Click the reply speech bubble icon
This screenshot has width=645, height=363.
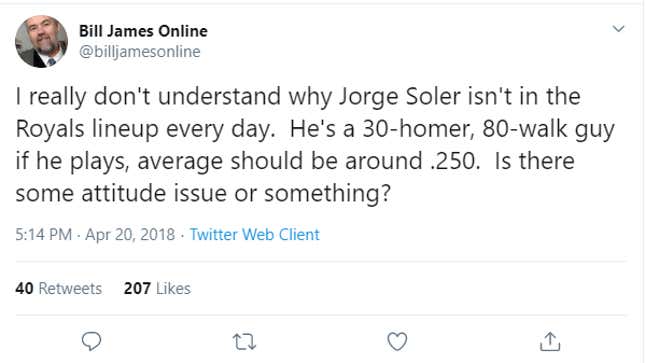[x=91, y=341]
